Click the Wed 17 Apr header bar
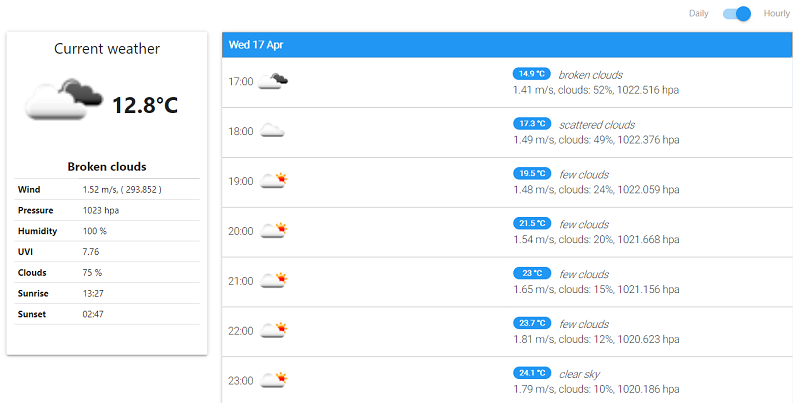Image resolution: width=793 pixels, height=403 pixels. point(507,44)
